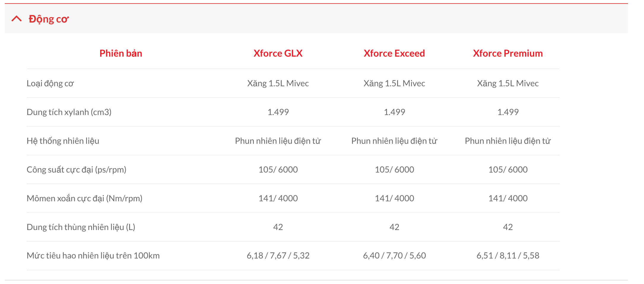This screenshot has width=644, height=284.
Task: Click the Động cơ section title
Action: tap(49, 19)
